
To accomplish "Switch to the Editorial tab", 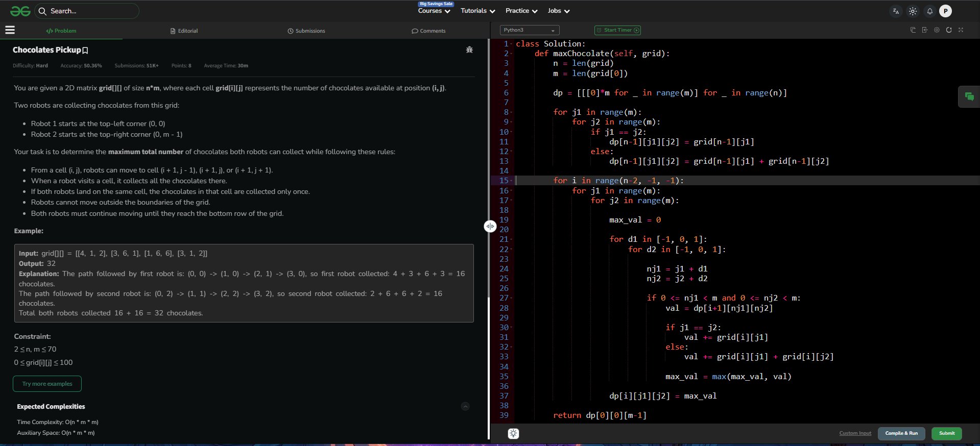I will click(x=184, y=31).
